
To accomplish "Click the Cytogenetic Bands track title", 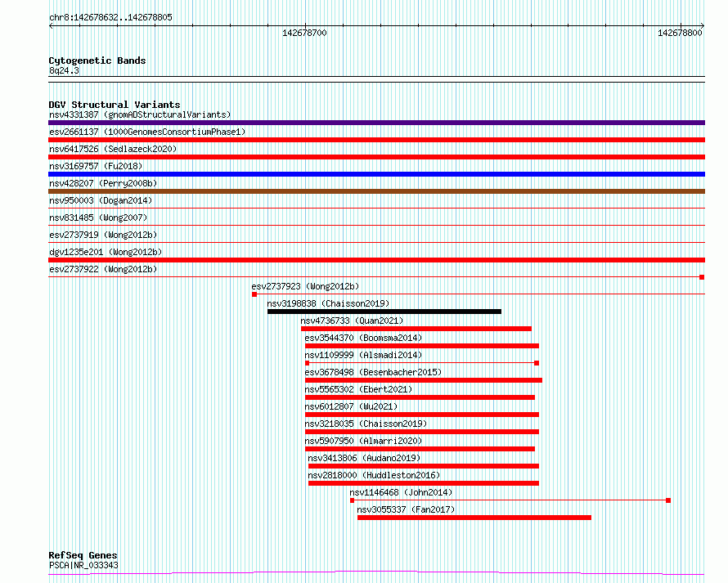I will click(97, 61).
